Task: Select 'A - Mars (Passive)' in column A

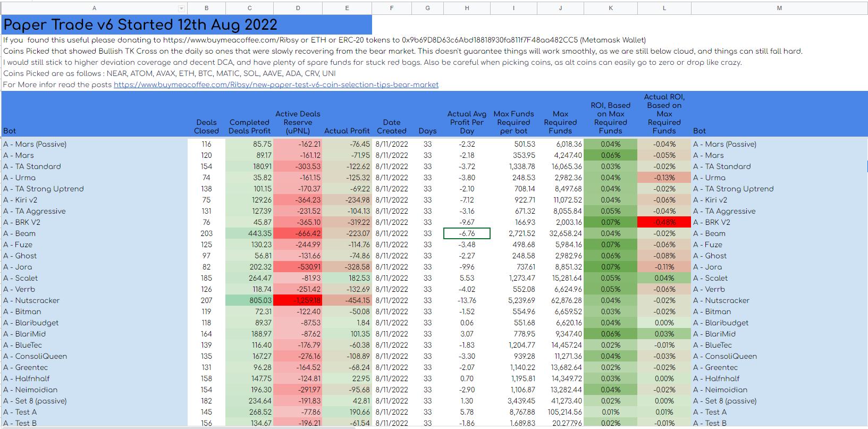Action: coord(95,144)
